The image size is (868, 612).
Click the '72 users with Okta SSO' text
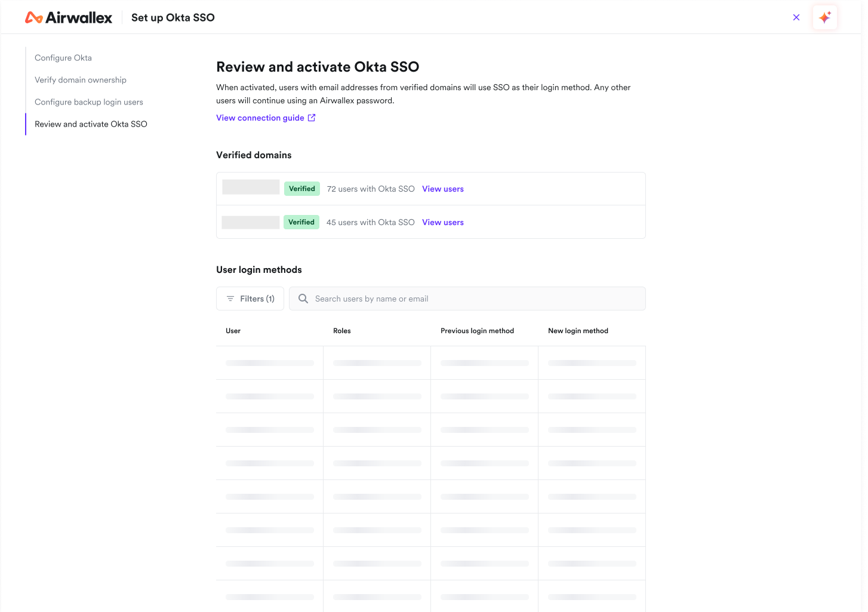[x=371, y=189]
